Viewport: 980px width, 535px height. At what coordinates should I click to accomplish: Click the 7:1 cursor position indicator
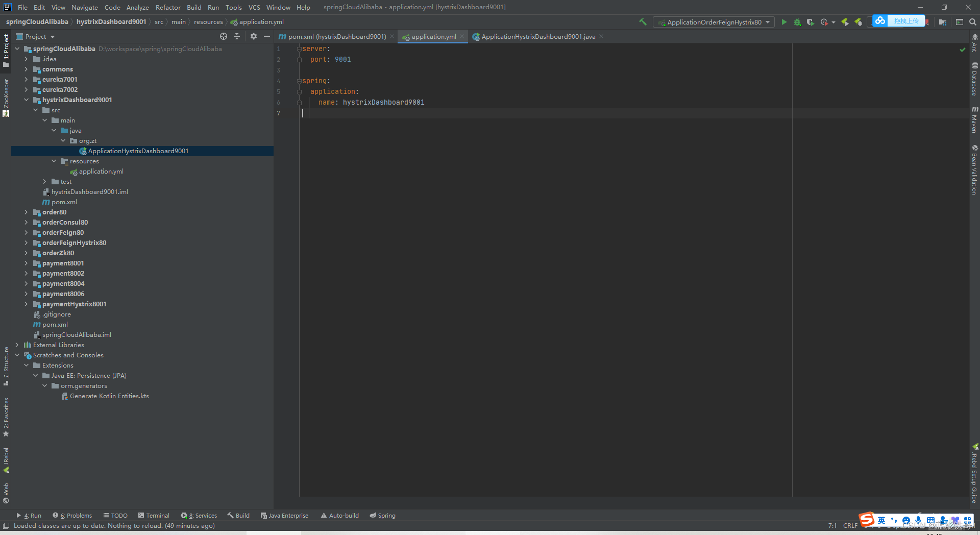832,526
